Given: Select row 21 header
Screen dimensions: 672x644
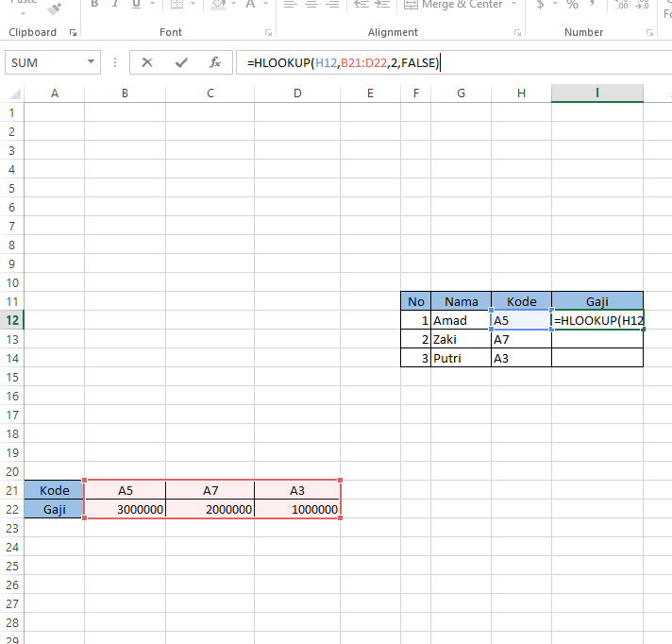Looking at the screenshot, I should coord(12,490).
